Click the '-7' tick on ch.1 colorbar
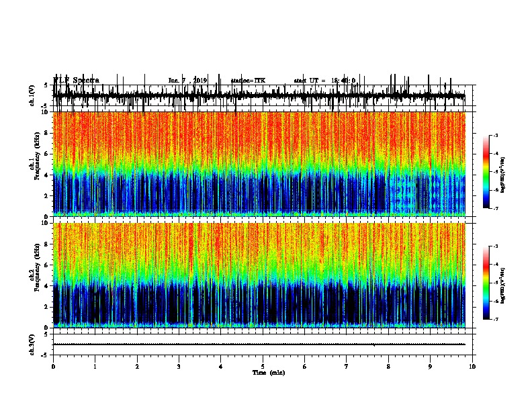This screenshot has height=411, width=532. pos(495,208)
